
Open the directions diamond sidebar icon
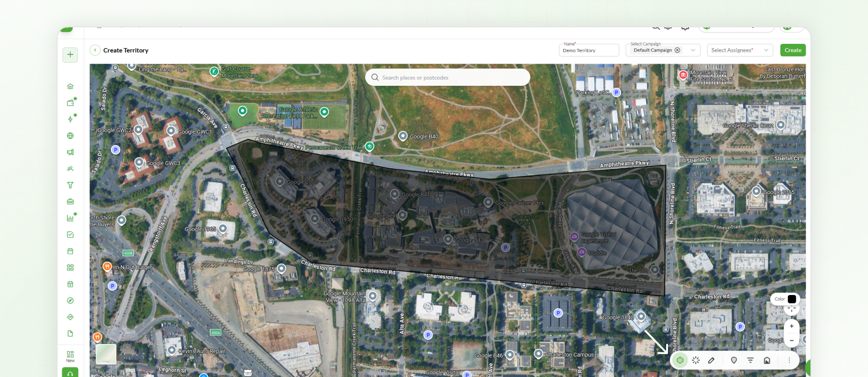point(70,317)
